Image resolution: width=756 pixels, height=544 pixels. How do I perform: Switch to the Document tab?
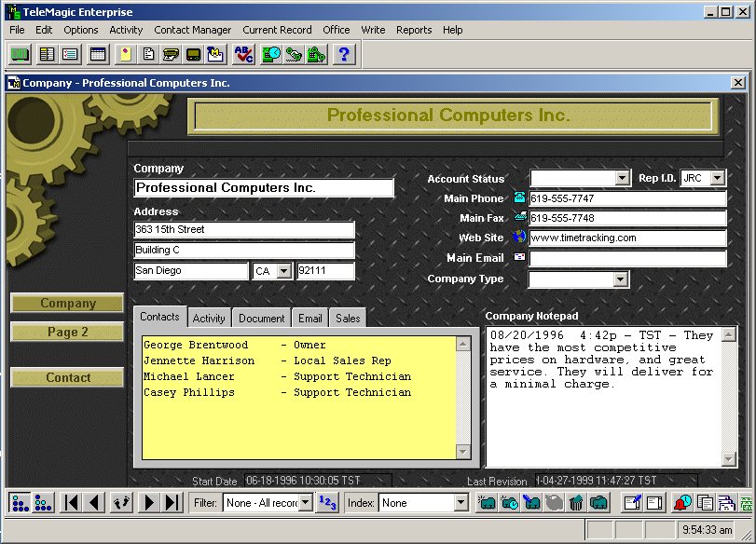pos(262,318)
